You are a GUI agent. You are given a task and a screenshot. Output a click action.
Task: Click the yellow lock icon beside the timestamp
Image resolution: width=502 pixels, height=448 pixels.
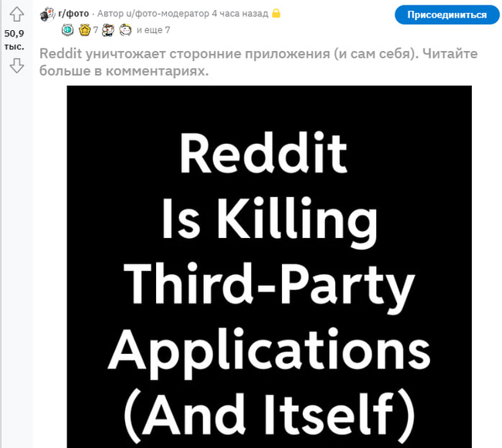276,13
